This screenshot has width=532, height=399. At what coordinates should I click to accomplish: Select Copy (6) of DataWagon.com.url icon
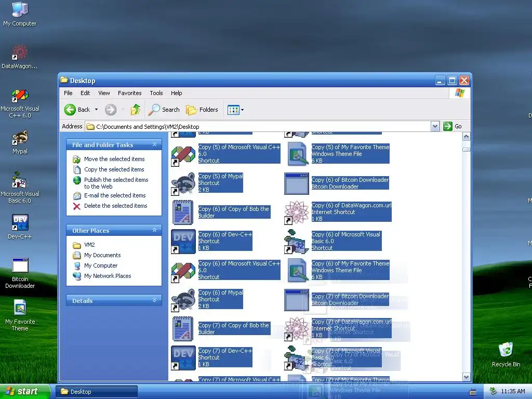(x=297, y=212)
